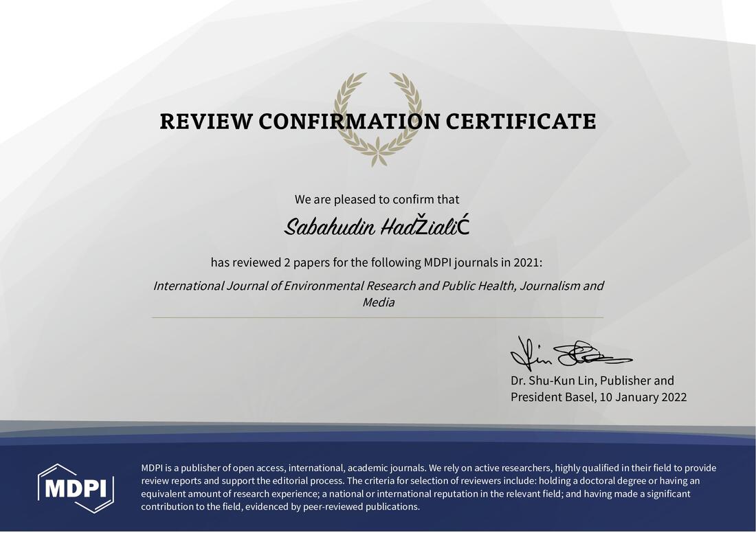This screenshot has height=533, width=756.
Task: Click 'Dr. Shu-Kun Lin, Publisher and' line
Action: click(592, 381)
